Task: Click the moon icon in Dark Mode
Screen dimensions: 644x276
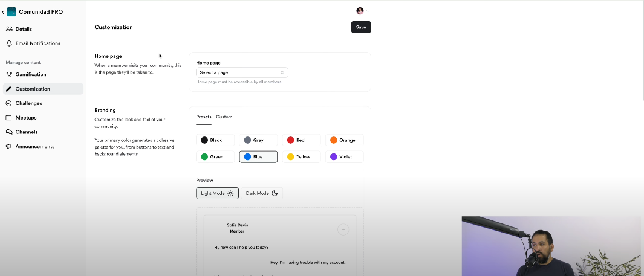Action: tap(275, 193)
